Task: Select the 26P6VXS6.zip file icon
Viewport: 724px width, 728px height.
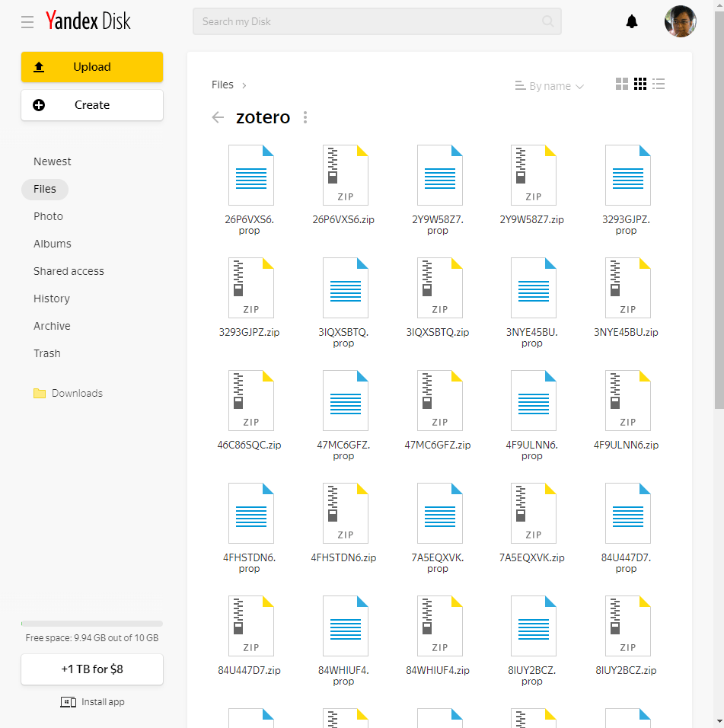Action: pos(345,175)
